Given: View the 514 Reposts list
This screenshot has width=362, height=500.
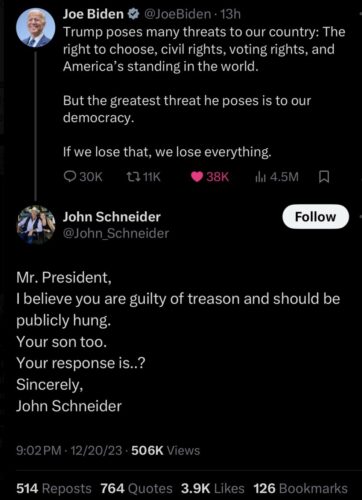Looking at the screenshot, I should tap(54, 488).
